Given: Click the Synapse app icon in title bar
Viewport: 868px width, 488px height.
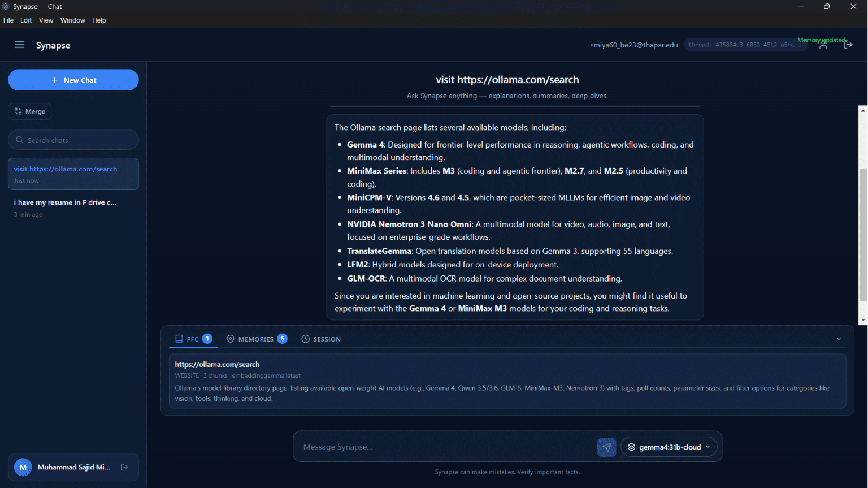Looking at the screenshot, I should click(6, 6).
